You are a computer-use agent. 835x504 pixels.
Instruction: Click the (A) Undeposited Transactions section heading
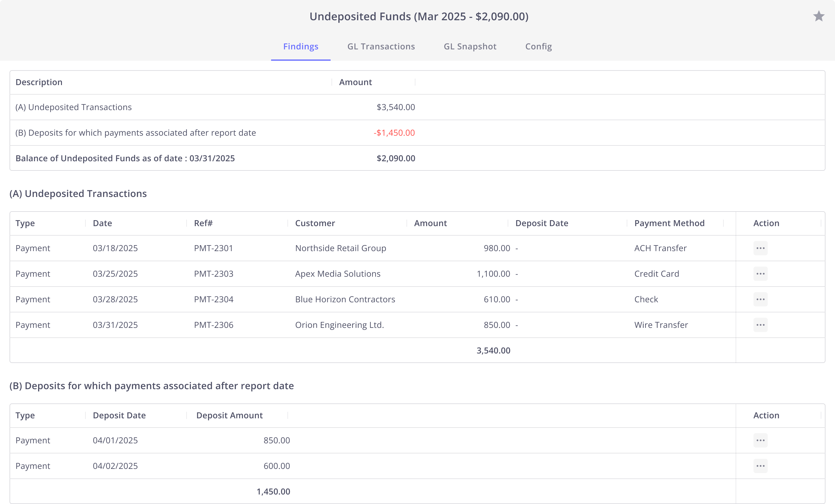tap(78, 193)
